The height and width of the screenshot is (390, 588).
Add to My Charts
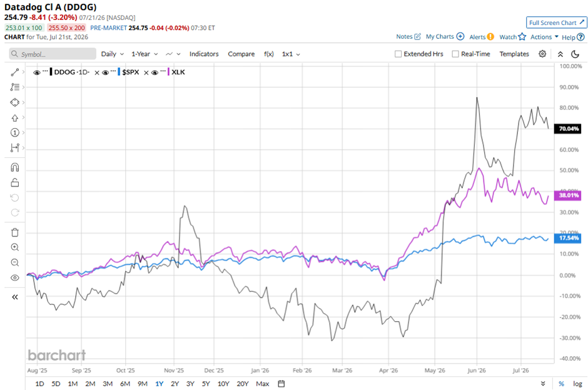(445, 36)
